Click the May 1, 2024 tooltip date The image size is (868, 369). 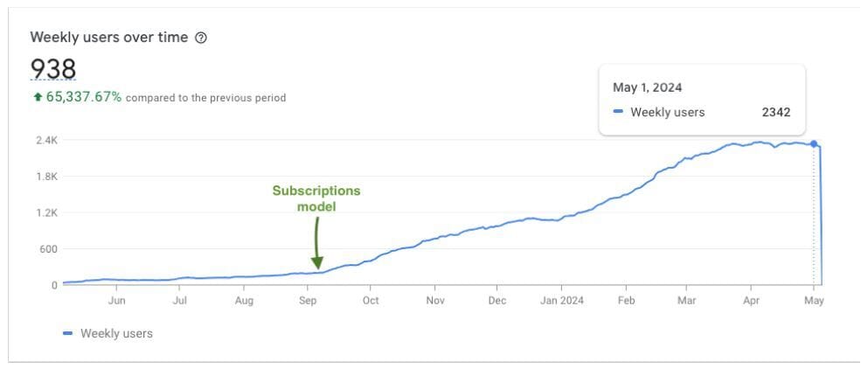coord(647,87)
